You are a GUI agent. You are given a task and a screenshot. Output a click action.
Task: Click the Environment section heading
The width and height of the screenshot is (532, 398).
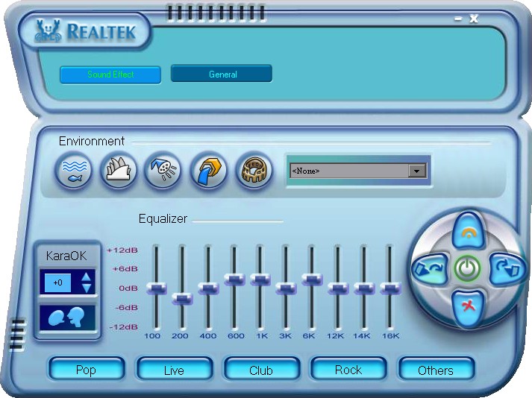pyautogui.click(x=92, y=141)
